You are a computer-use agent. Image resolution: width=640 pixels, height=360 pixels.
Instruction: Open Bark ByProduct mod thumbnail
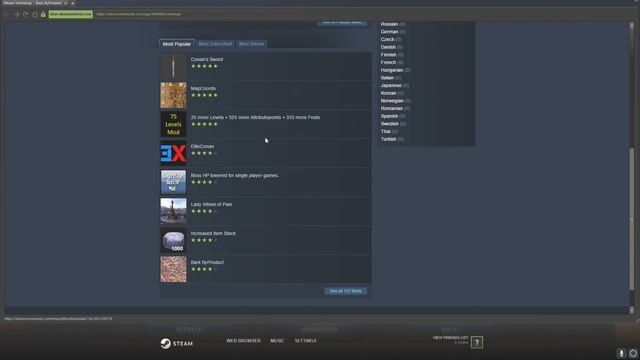coord(173,269)
